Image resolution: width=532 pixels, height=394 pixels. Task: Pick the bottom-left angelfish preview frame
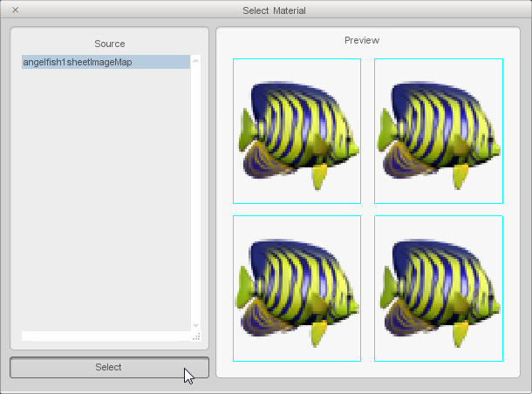tap(297, 289)
